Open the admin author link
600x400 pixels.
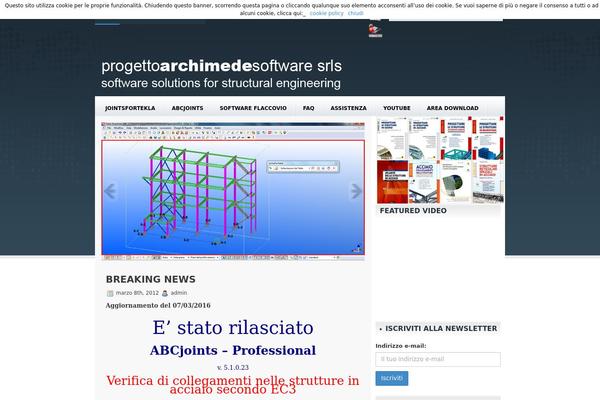point(179,293)
